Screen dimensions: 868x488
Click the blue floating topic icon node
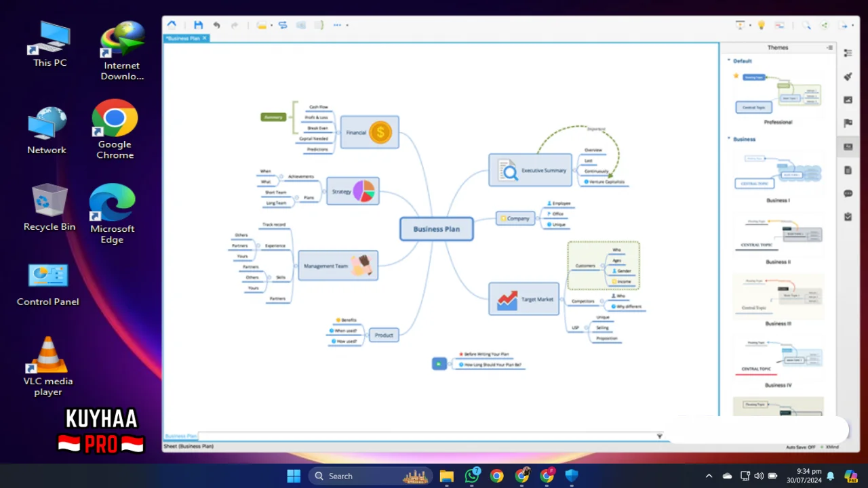tap(439, 364)
